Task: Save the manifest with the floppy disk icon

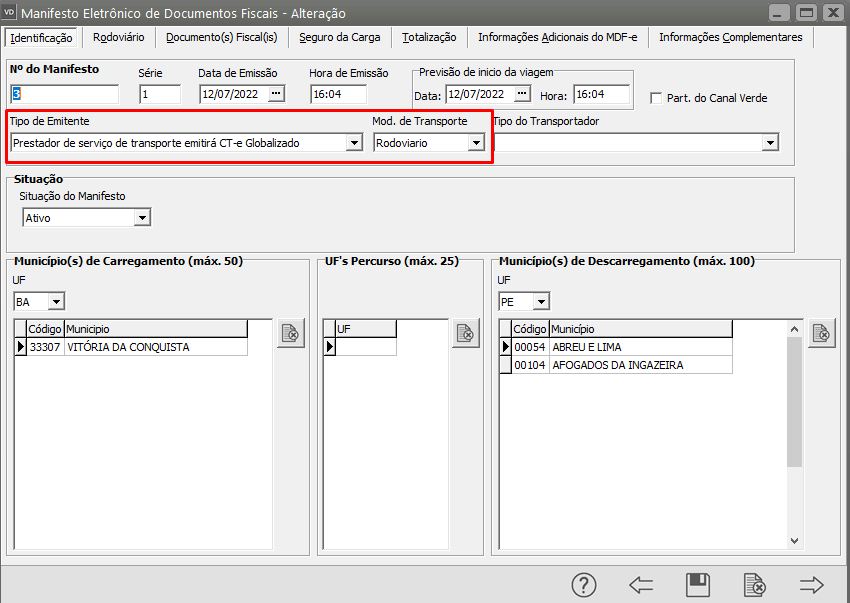Action: click(698, 585)
